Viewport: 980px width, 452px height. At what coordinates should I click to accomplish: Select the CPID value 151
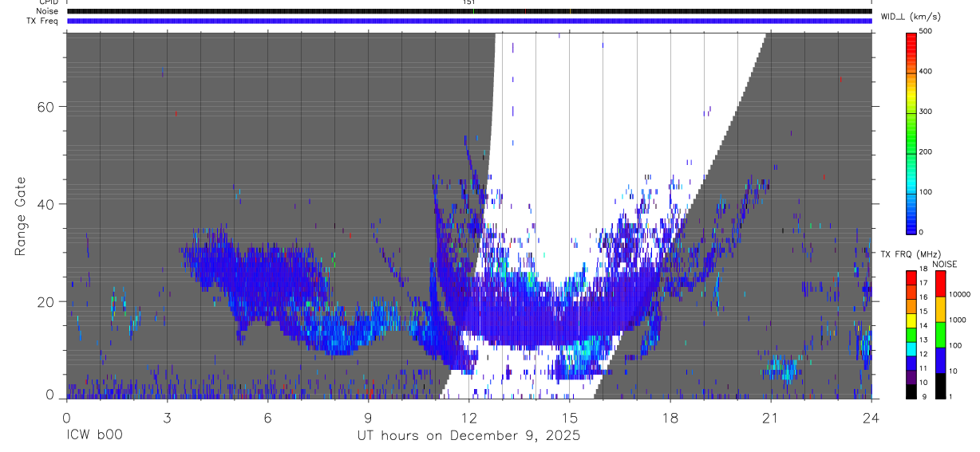468,2
